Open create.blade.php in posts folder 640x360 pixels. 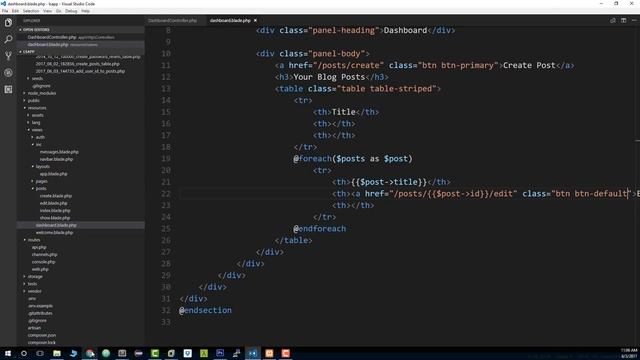tap(56, 196)
